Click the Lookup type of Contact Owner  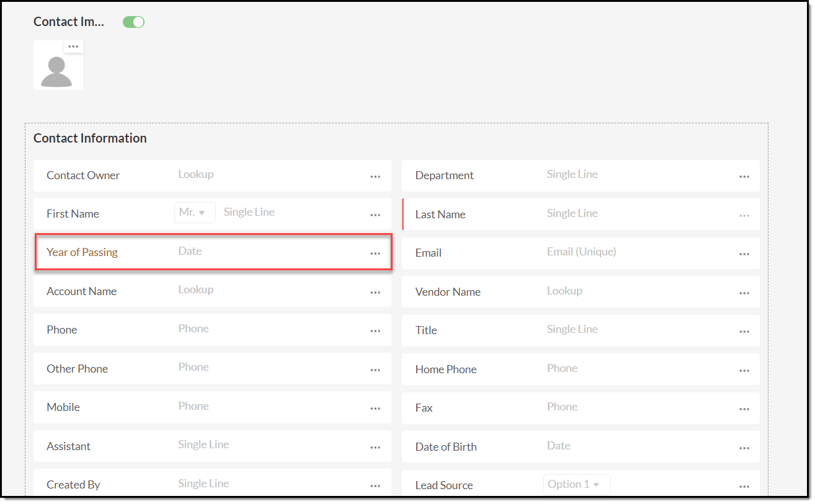pos(196,174)
